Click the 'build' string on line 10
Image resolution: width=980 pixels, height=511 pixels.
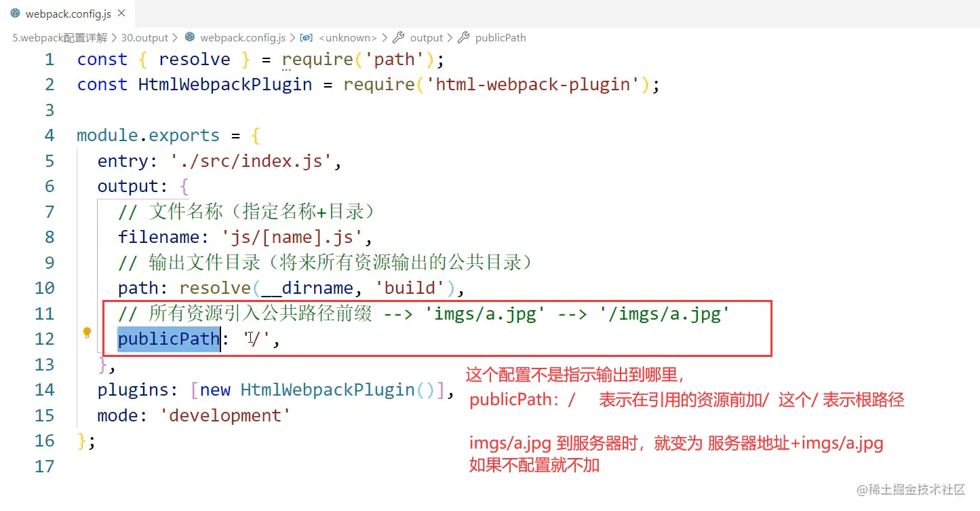409,288
